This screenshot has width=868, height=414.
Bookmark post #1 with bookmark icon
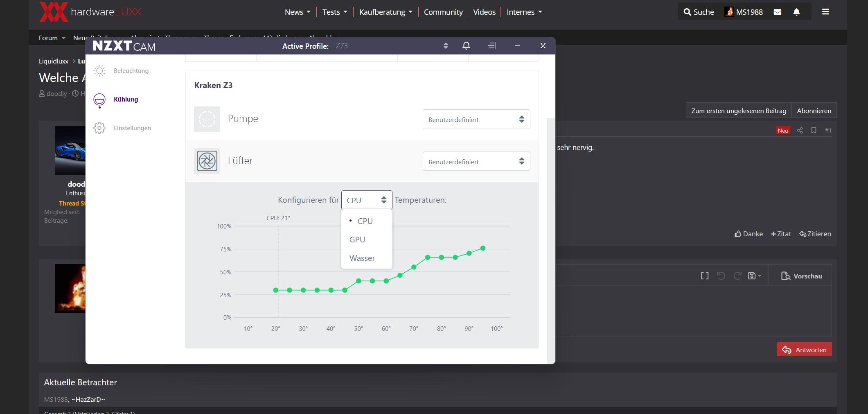click(814, 130)
